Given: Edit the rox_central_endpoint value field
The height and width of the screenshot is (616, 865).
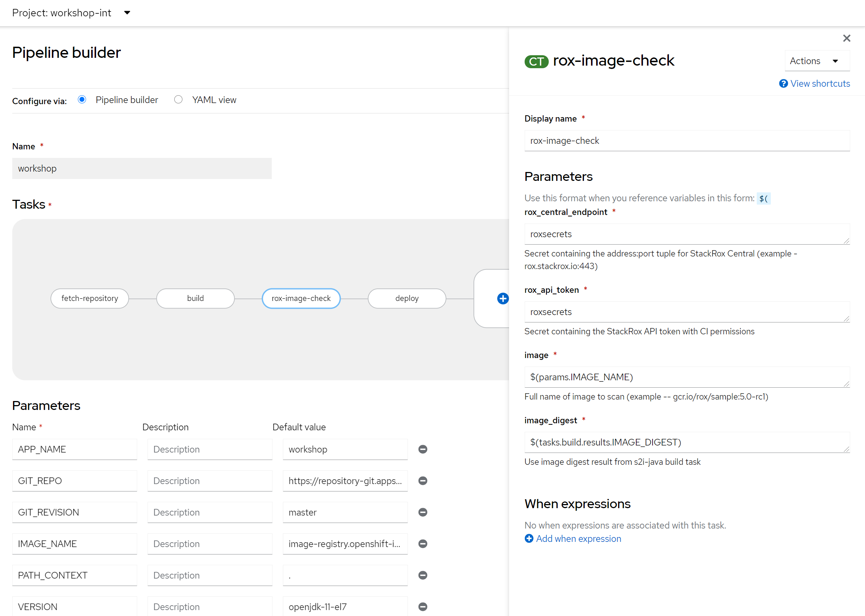Looking at the screenshot, I should (x=687, y=234).
